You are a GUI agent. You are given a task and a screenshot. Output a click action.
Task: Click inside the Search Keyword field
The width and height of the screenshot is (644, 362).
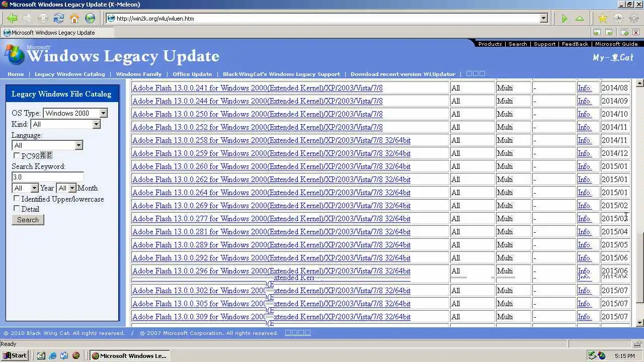47,177
